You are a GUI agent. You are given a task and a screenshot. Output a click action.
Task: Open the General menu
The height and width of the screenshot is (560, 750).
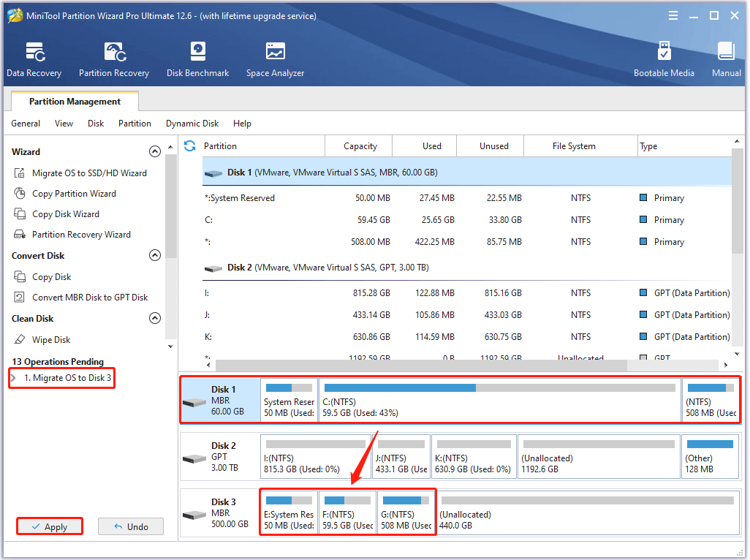pos(26,124)
